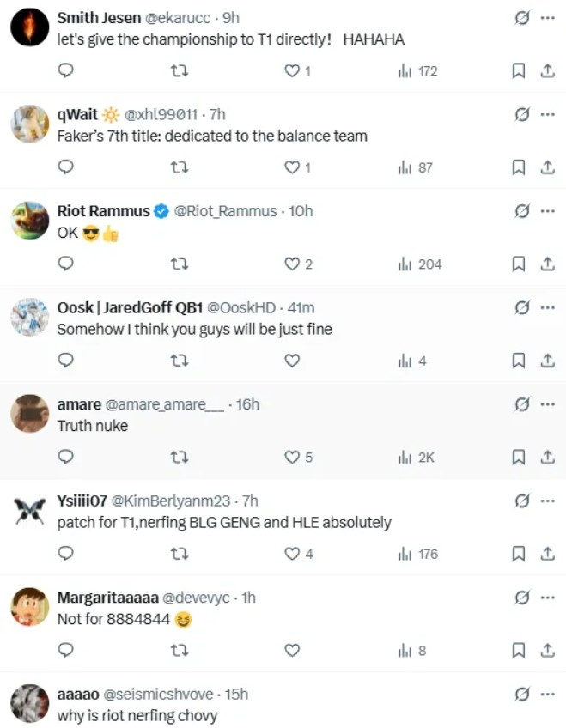Image resolution: width=566 pixels, height=728 pixels.
Task: Open Grok icon on Margaritaaaaa's tweet
Action: (522, 598)
